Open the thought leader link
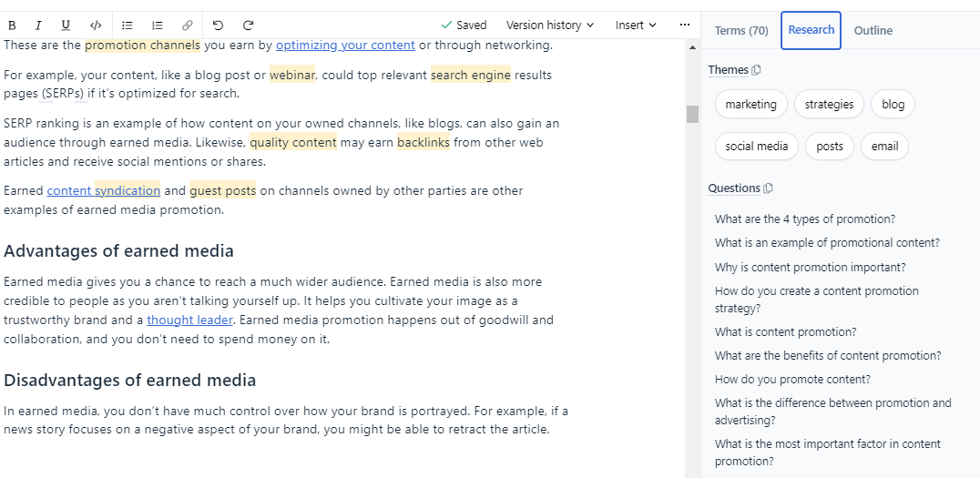The height and width of the screenshot is (478, 980). (189, 320)
